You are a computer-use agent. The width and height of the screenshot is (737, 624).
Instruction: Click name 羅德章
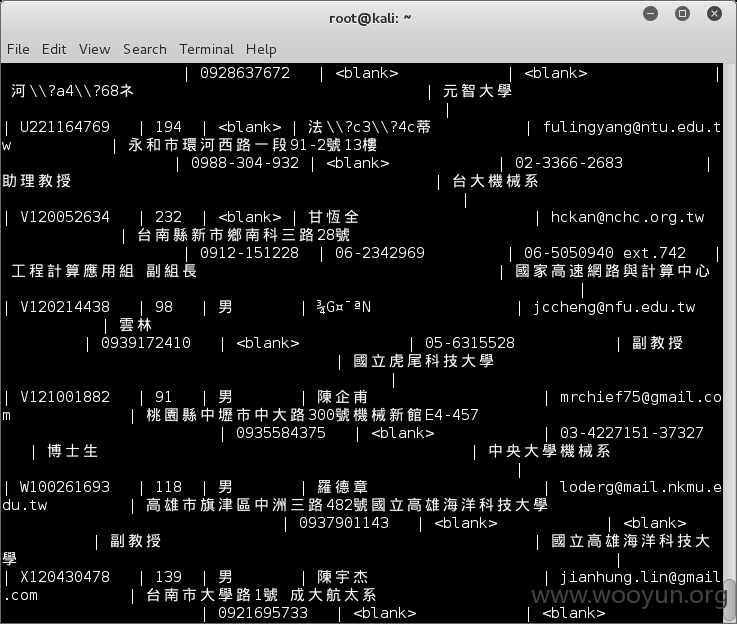[x=343, y=487]
